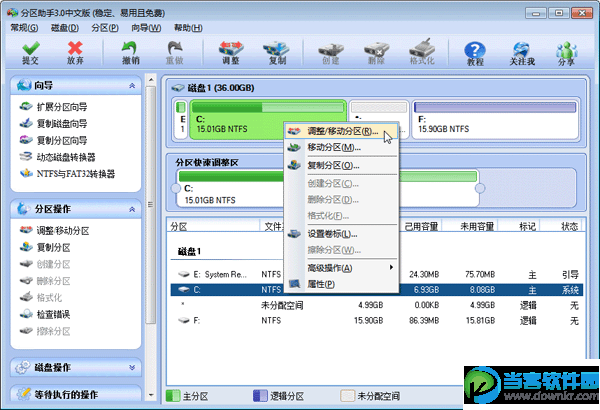
Task: Choose 属性(P) in context menu
Action: pyautogui.click(x=341, y=284)
